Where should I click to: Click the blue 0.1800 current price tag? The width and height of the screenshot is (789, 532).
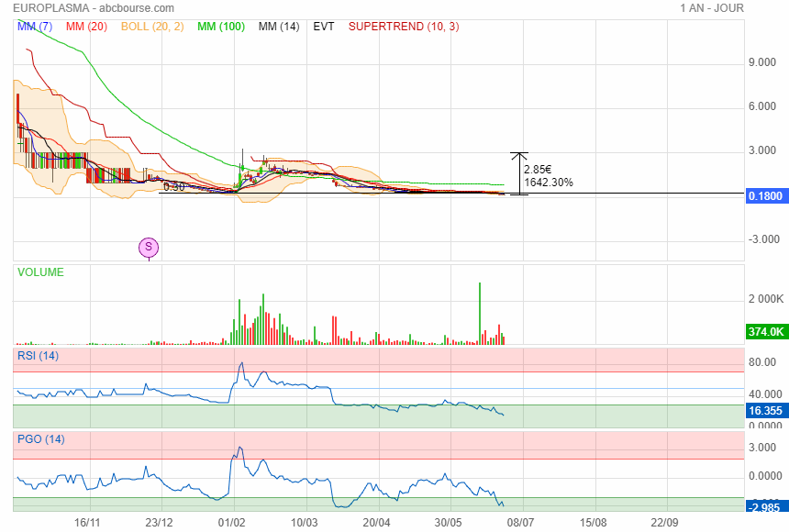(x=765, y=195)
